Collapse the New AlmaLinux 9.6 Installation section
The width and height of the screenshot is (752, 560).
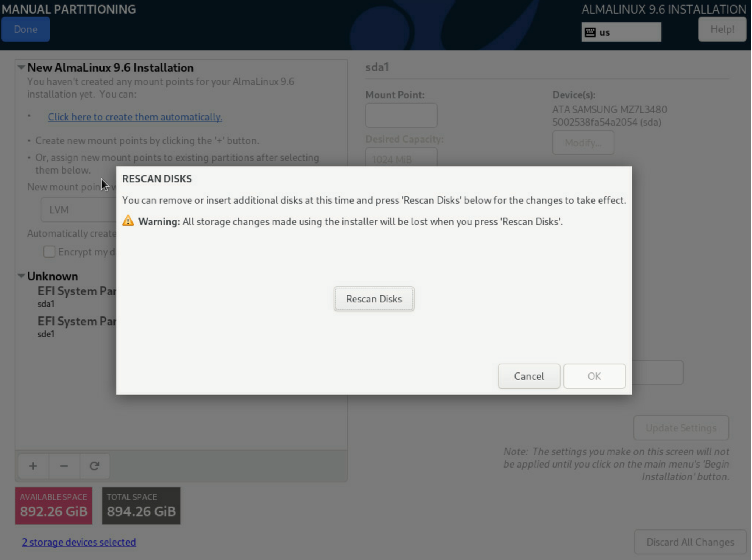[x=21, y=67]
